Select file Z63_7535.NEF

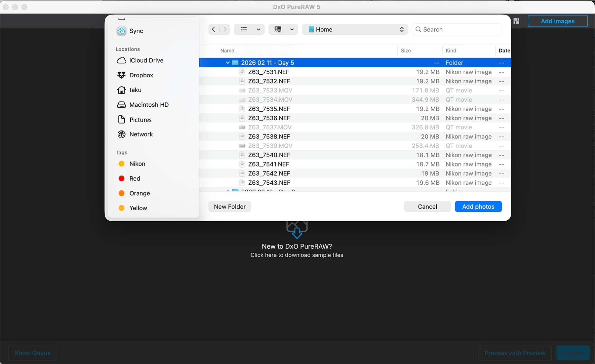pos(268,109)
